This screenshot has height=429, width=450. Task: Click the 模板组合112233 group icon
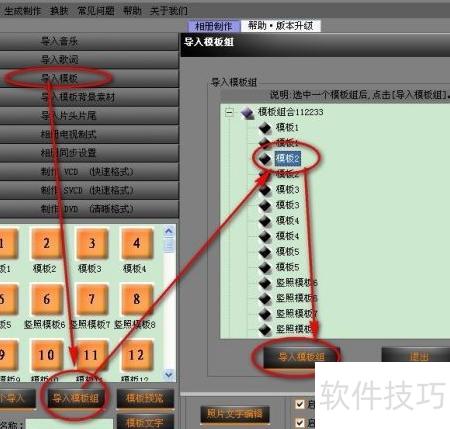pyautogui.click(x=247, y=113)
